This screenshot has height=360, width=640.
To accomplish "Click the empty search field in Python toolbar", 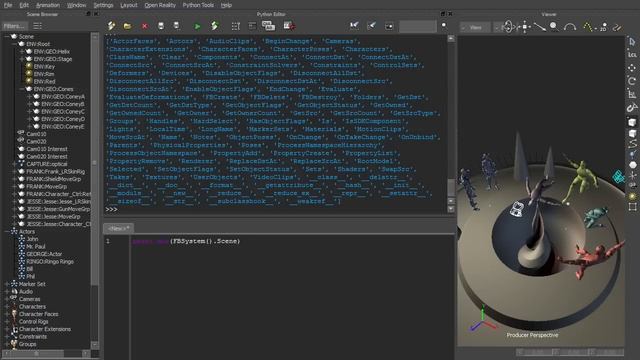I will point(418,27).
